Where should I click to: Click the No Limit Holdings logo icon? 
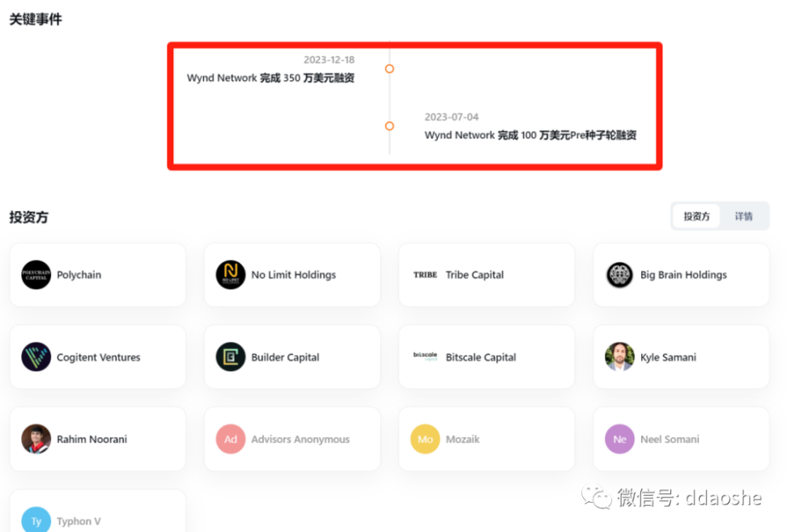[231, 275]
